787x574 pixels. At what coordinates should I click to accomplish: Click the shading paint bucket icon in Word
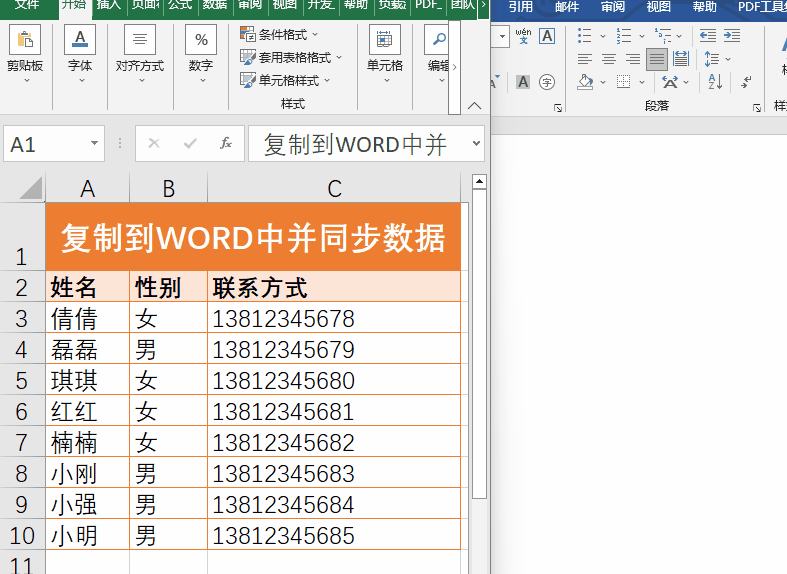585,82
